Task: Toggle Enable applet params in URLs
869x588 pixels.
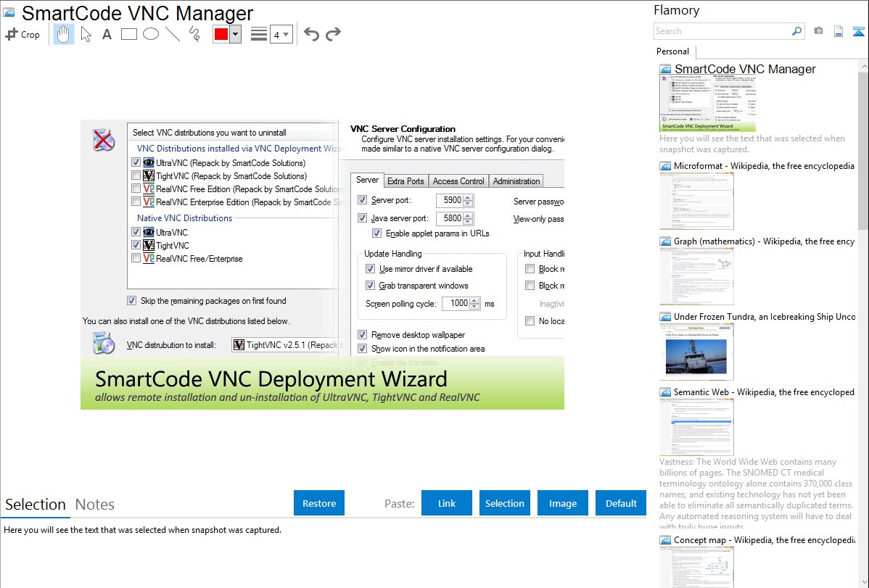Action: coord(377,233)
